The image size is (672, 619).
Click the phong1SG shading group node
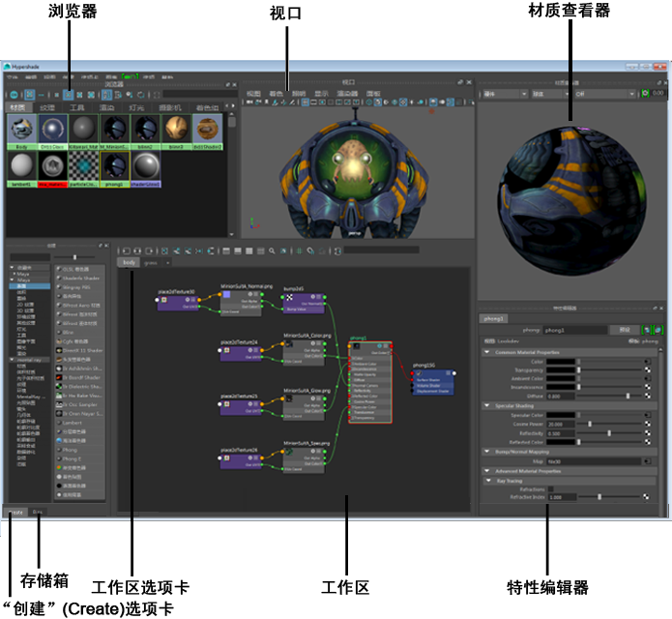pos(433,381)
